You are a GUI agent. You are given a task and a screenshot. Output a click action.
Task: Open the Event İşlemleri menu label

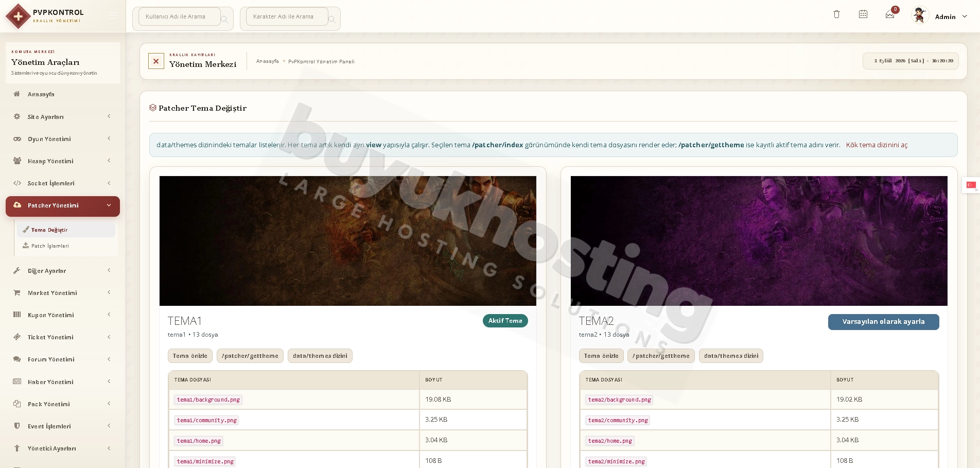coord(49,426)
